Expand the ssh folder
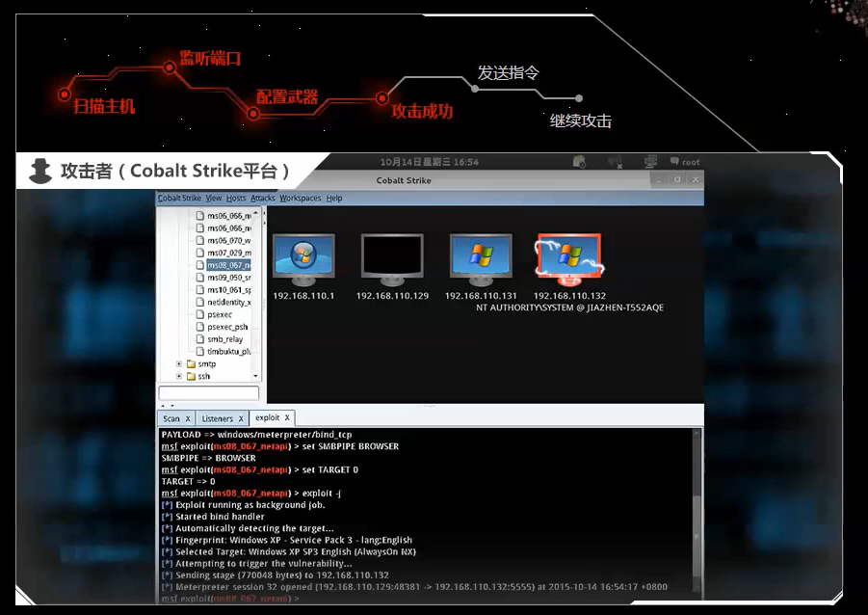The height and width of the screenshot is (615, 868). point(179,376)
